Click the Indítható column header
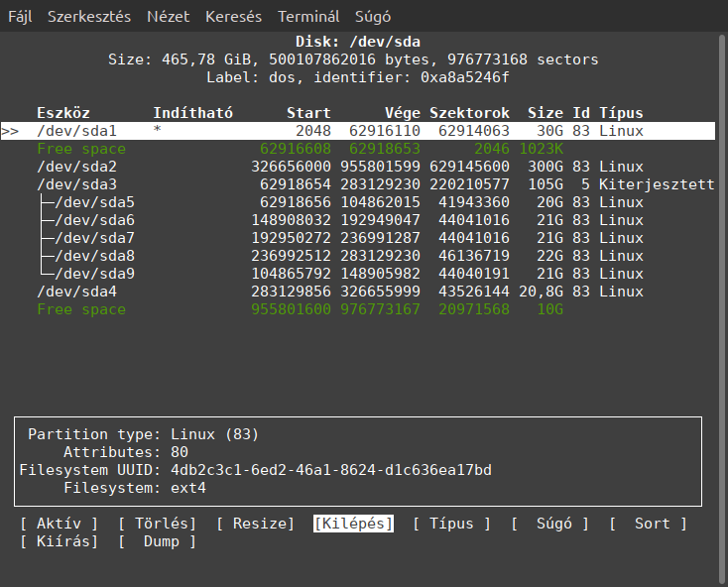728x587 pixels. click(193, 113)
